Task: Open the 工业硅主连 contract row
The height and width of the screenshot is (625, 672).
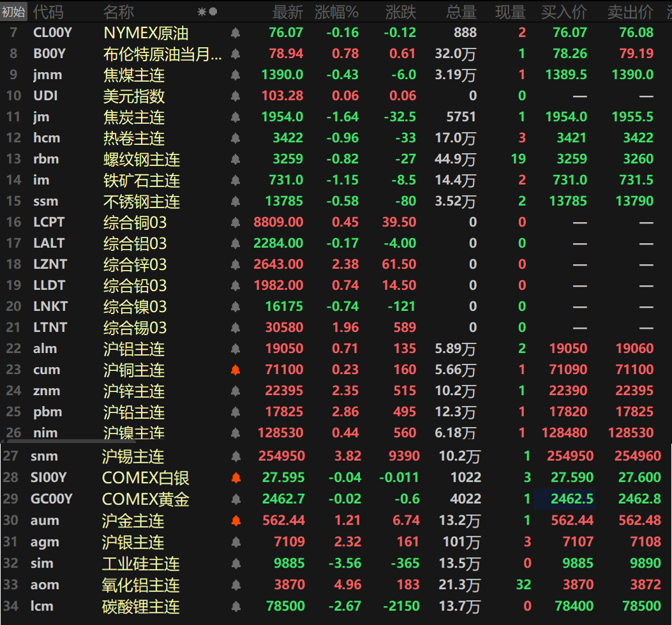Action: [x=141, y=564]
